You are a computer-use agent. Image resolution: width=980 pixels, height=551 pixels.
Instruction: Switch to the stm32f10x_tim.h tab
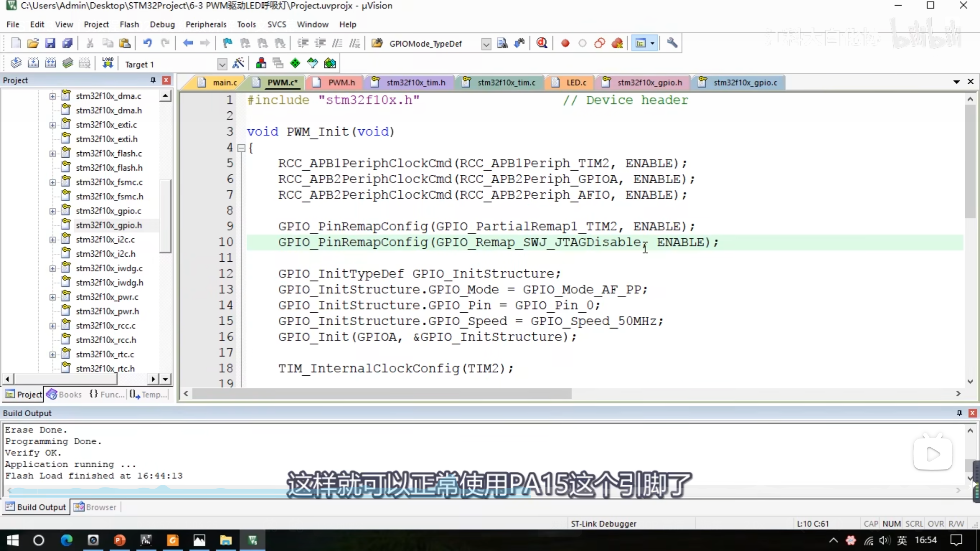click(x=415, y=82)
